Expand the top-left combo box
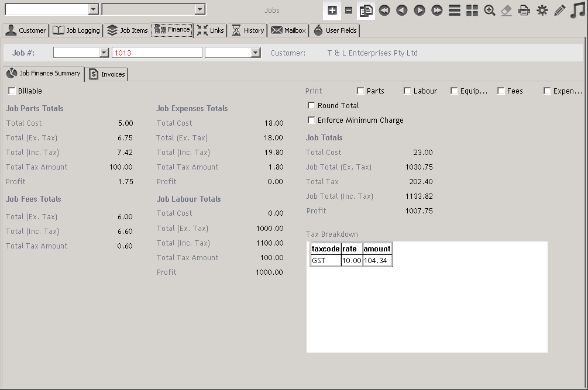 93,9
